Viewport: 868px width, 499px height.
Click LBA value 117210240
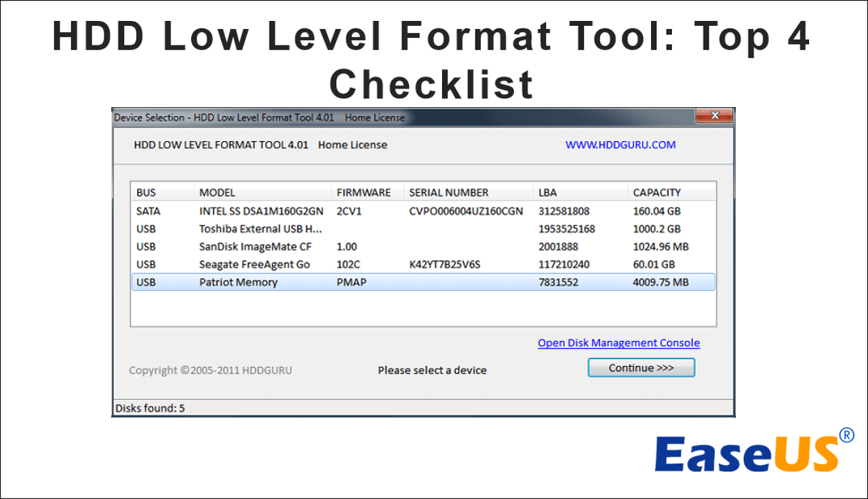point(564,264)
